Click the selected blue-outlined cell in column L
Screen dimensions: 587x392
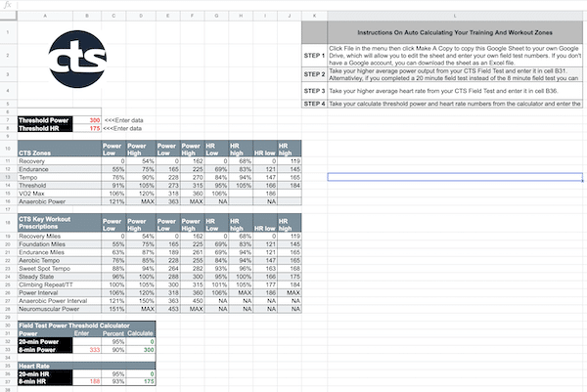[455, 177]
